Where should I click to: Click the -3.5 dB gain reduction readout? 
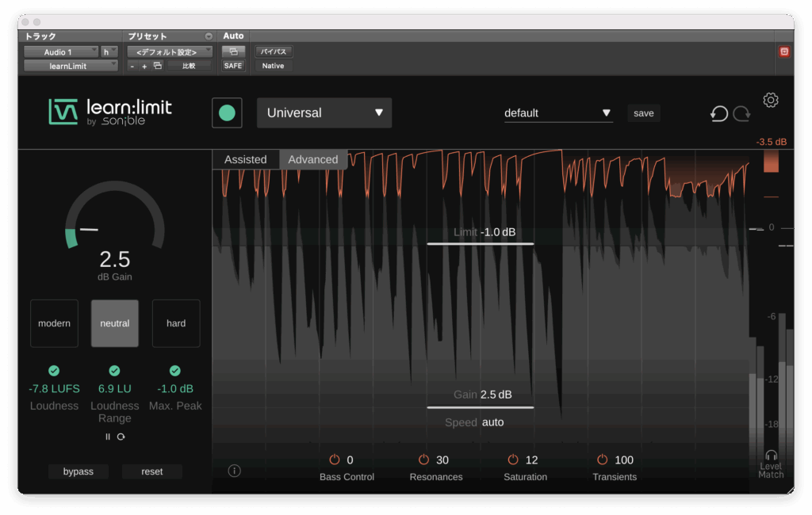pyautogui.click(x=771, y=141)
